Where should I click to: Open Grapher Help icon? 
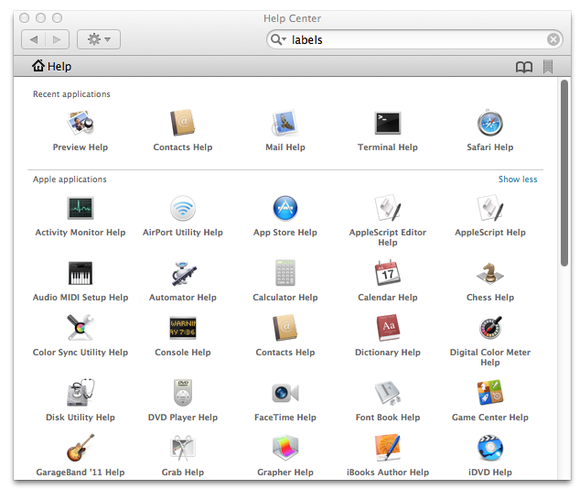285,448
